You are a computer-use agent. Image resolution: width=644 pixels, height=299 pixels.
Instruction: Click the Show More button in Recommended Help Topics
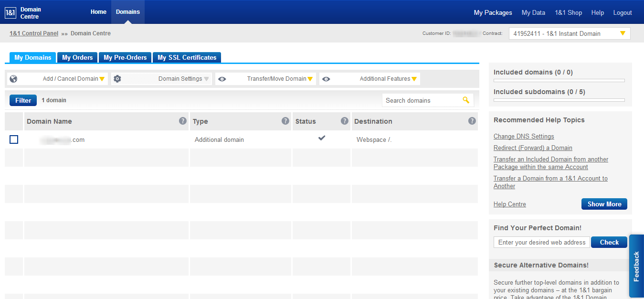pyautogui.click(x=604, y=204)
